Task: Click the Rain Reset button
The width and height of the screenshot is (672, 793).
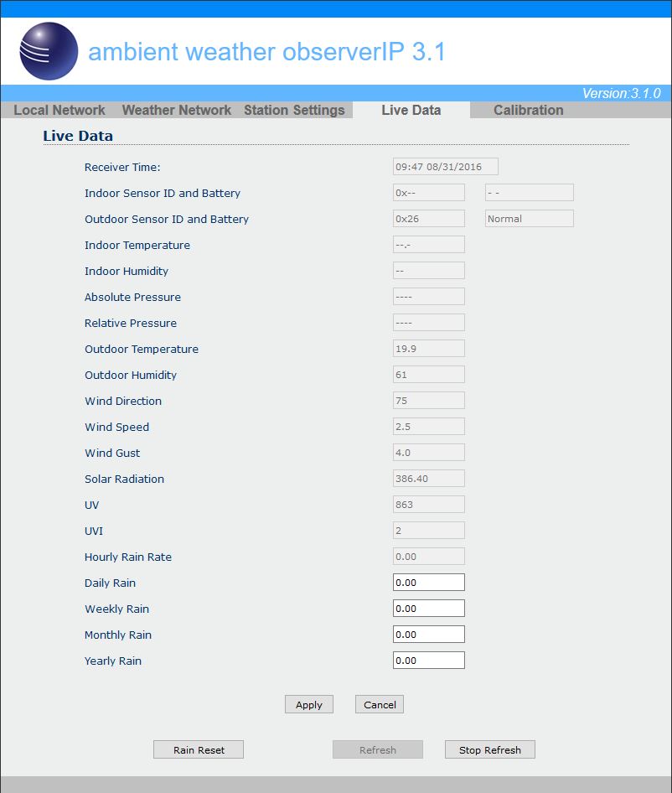Action: pos(199,749)
